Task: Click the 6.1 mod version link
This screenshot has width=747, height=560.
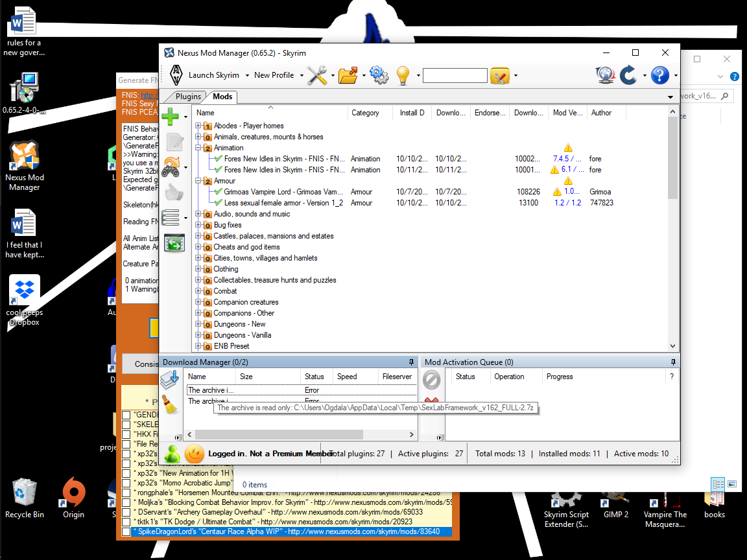Action: 572,170
